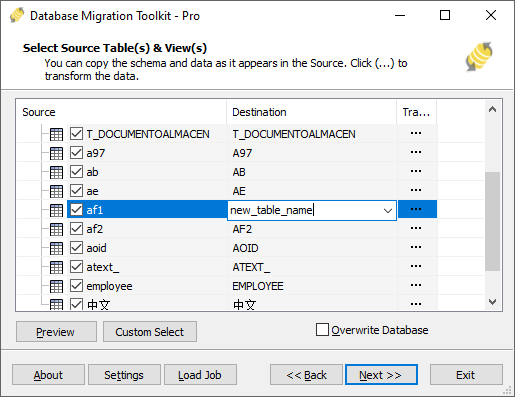Go back with << Back button

click(306, 375)
